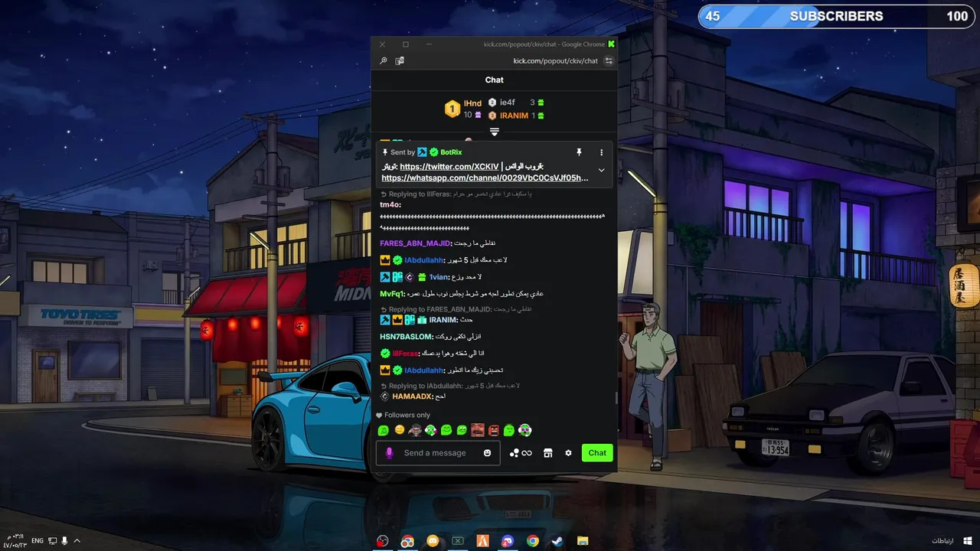The width and height of the screenshot is (980, 551).
Task: Click the gold number 1 rank badge
Action: click(452, 109)
